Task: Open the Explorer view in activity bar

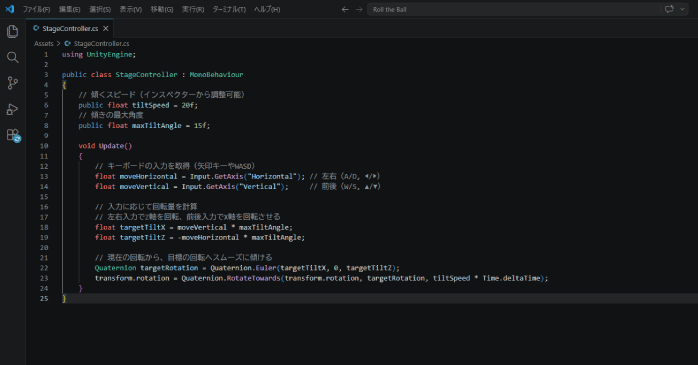Action: point(12,31)
